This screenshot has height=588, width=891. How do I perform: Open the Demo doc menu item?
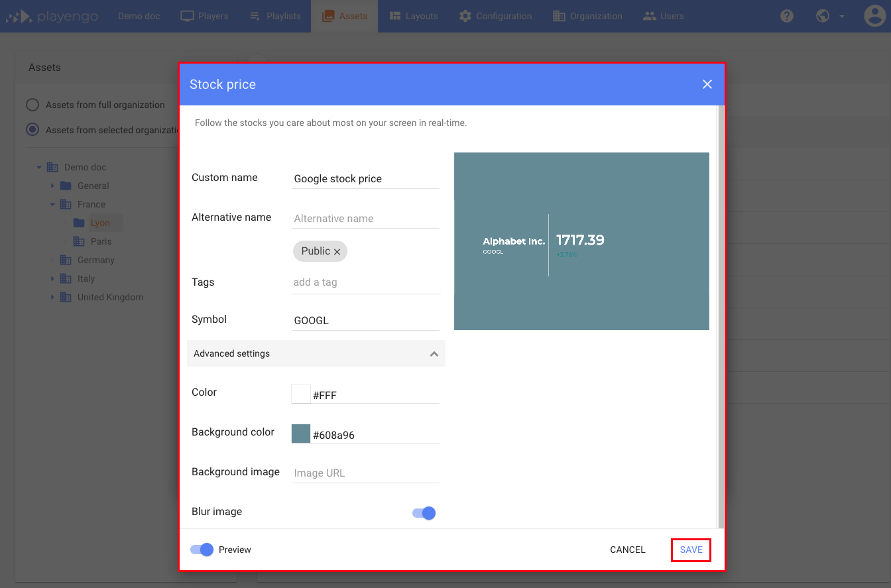click(139, 16)
